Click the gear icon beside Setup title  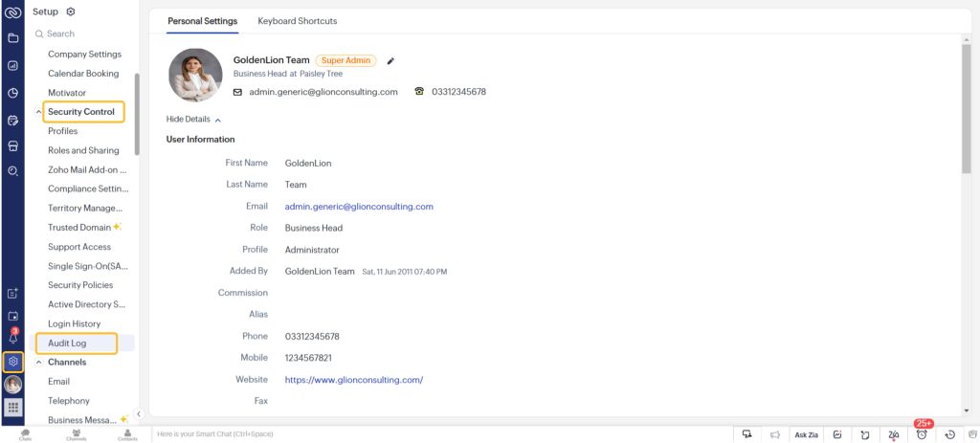(71, 11)
